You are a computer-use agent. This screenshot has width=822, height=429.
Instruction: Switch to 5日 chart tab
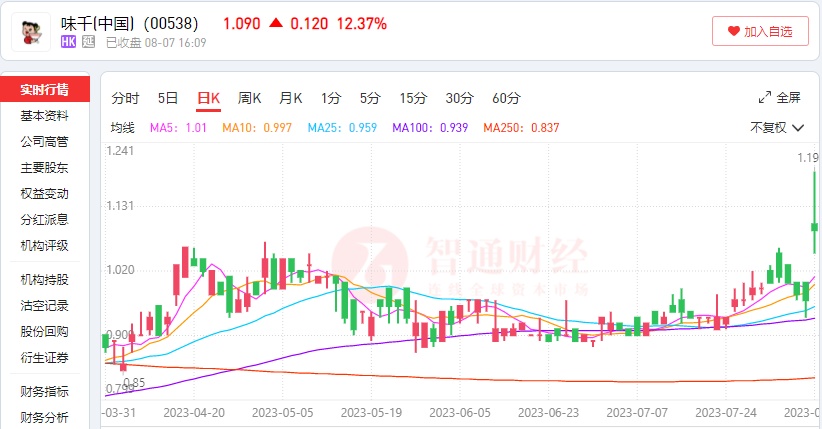[x=168, y=98]
